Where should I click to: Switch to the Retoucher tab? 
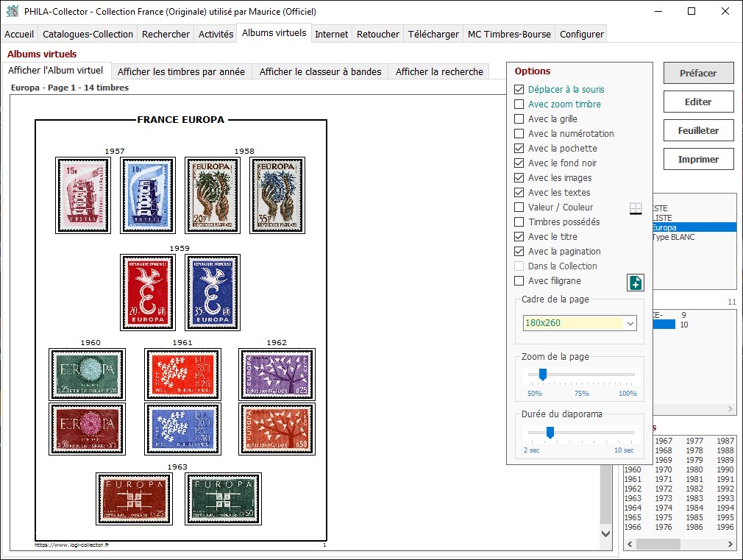coord(377,34)
